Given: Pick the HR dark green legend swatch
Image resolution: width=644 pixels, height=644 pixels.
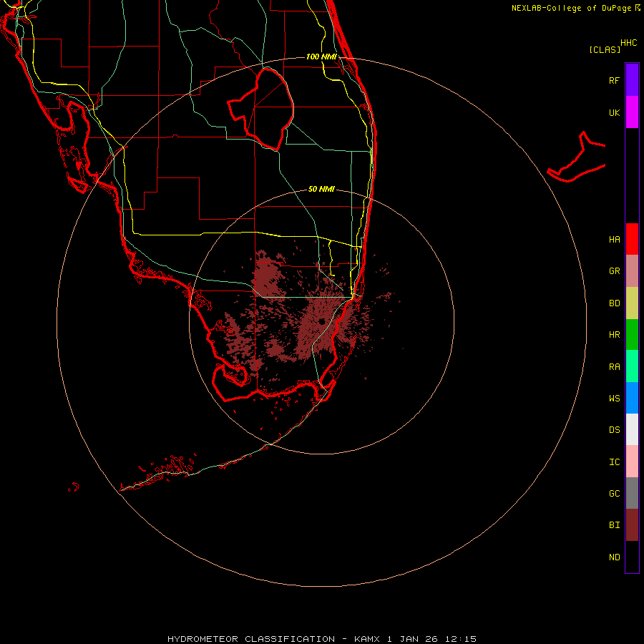Looking at the screenshot, I should pyautogui.click(x=632, y=334).
